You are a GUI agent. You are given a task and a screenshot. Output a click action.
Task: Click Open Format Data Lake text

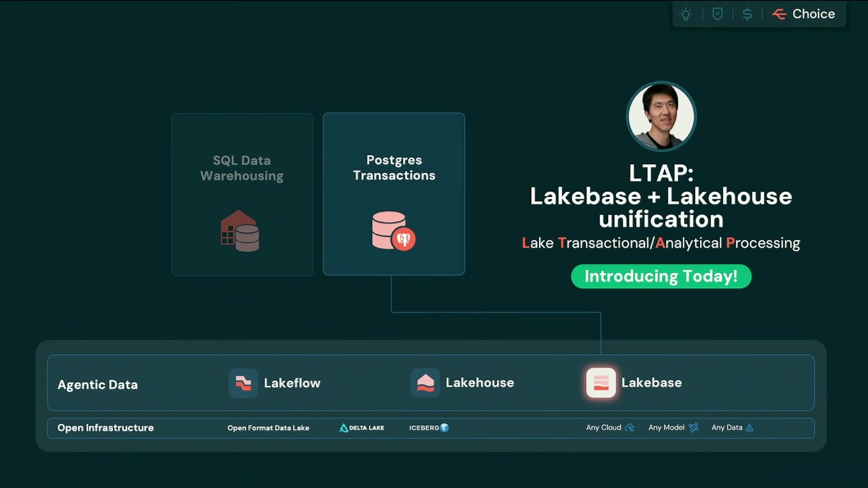[x=268, y=428]
